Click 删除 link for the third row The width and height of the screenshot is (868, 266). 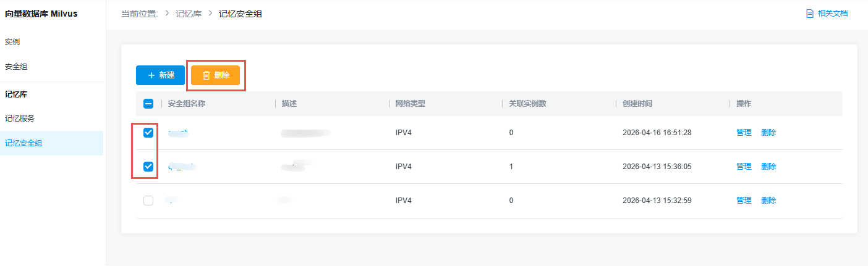(x=768, y=201)
